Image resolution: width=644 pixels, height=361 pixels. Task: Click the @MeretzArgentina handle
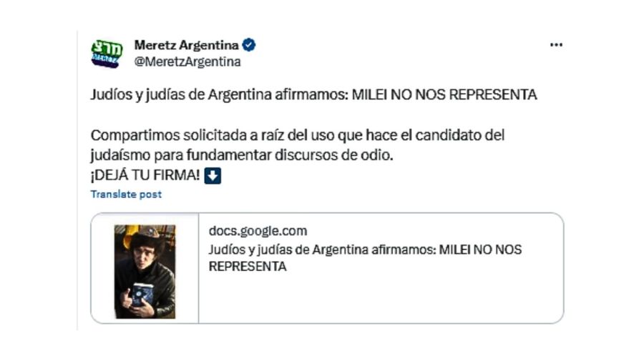(x=187, y=61)
